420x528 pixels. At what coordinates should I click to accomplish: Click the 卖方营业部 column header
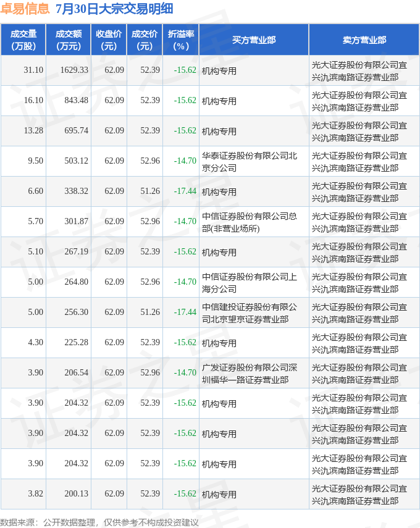coord(364,40)
